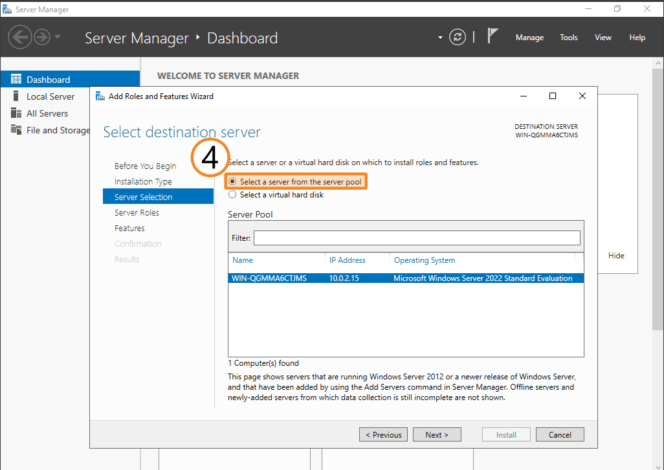664x470 pixels.
Task: Open the navigation history dropdown arrow
Action: point(58,37)
